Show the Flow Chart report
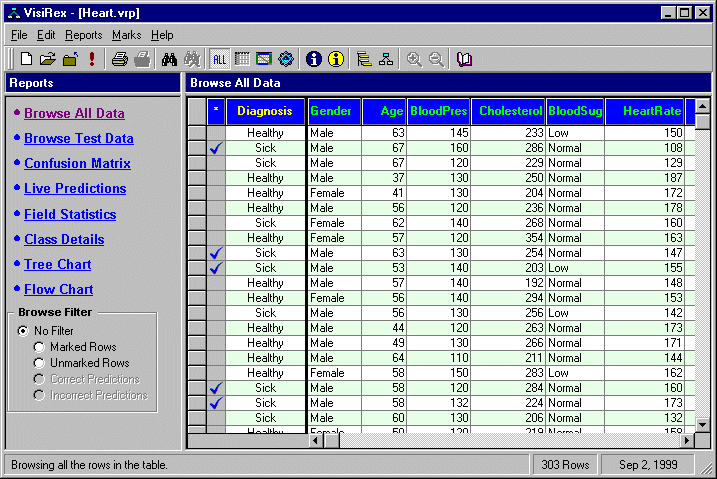 pos(59,289)
